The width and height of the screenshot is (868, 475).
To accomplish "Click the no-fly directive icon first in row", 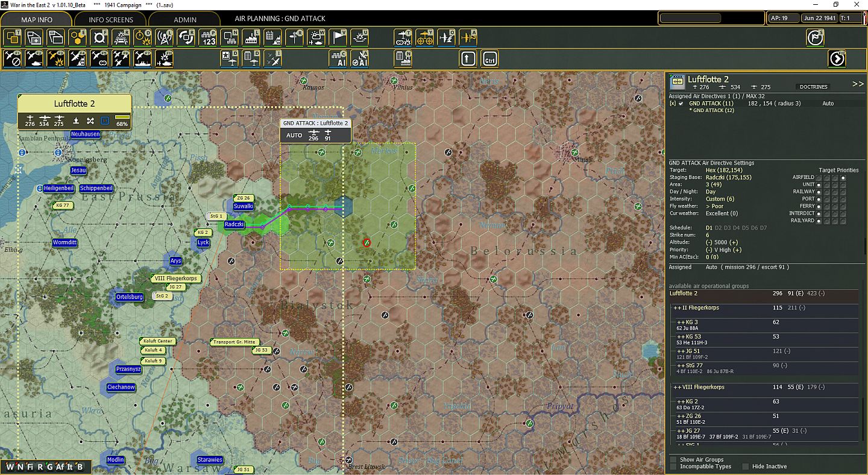I will (13, 58).
